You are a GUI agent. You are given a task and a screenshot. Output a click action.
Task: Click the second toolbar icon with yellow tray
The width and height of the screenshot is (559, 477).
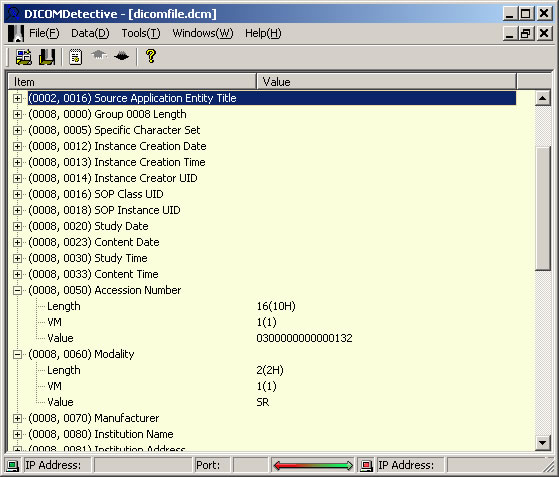coord(47,57)
